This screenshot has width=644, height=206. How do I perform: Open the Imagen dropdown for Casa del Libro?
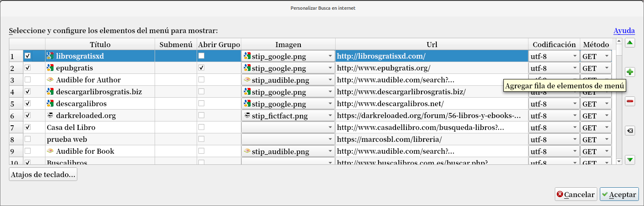click(330, 127)
